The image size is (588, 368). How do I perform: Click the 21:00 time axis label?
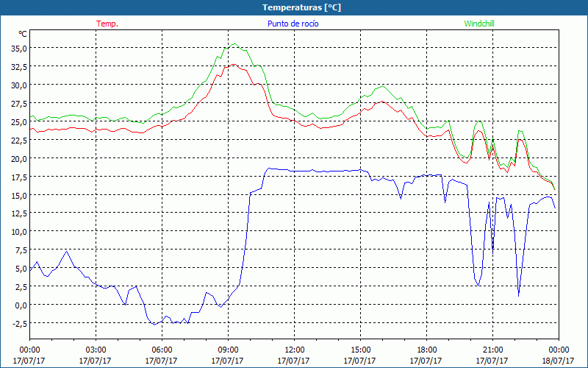[492, 350]
